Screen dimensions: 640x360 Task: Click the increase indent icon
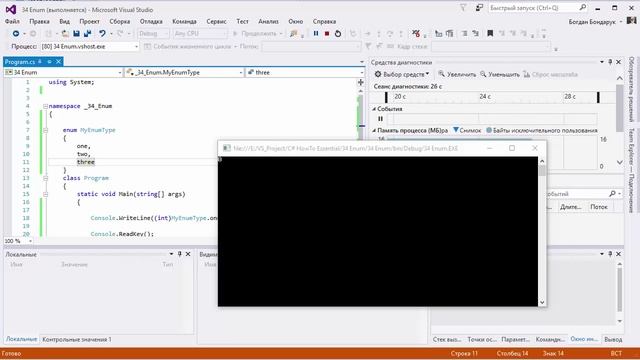[476, 33]
